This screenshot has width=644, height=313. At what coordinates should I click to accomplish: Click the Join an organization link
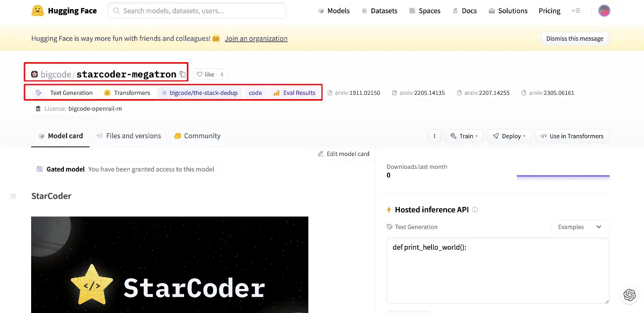[x=256, y=39]
